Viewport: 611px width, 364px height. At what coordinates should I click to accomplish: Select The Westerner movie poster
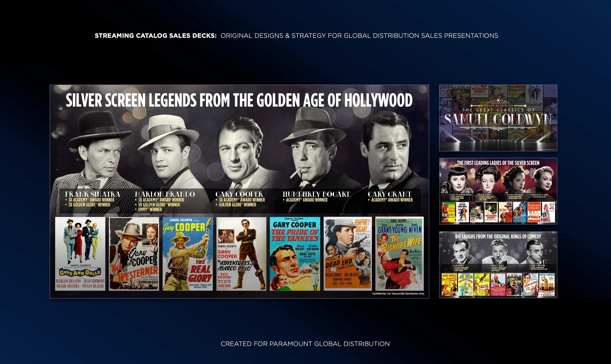(x=134, y=254)
